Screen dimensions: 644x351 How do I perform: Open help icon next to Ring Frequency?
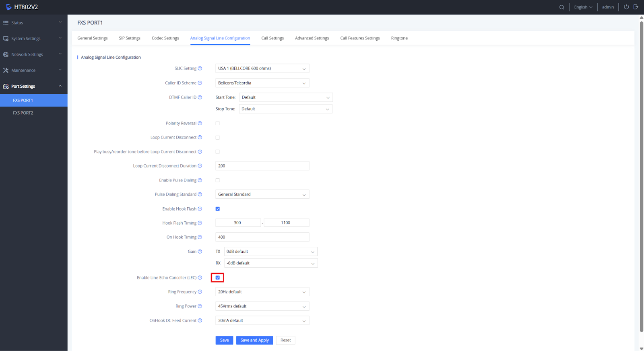[x=200, y=292]
